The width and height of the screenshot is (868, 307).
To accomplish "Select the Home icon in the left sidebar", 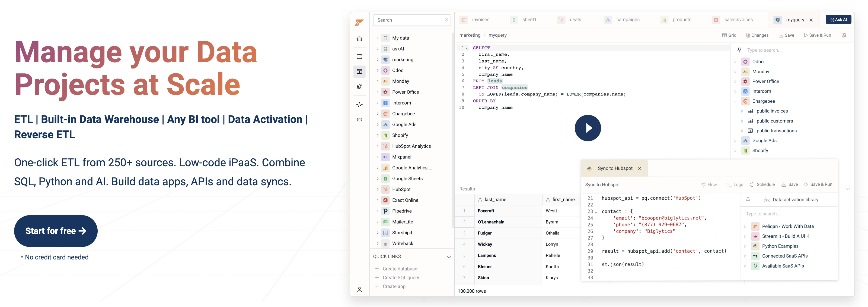I will [x=359, y=39].
